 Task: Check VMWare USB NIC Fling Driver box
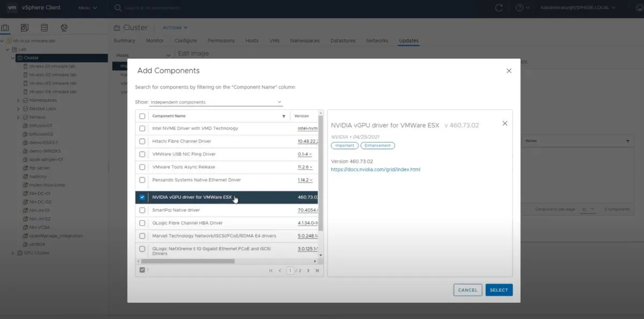pyautogui.click(x=142, y=154)
